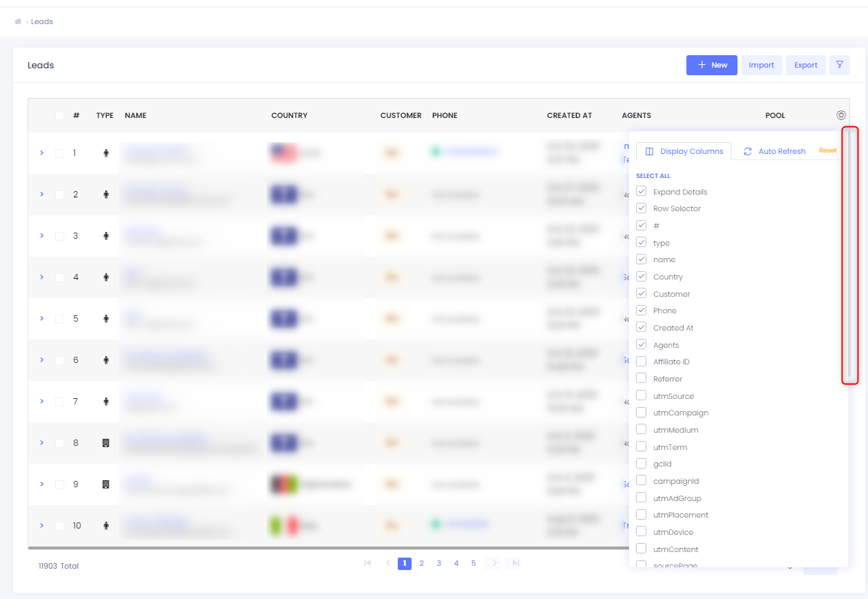Go to next page arrow in pagination
This screenshot has height=599, width=868.
point(492,563)
